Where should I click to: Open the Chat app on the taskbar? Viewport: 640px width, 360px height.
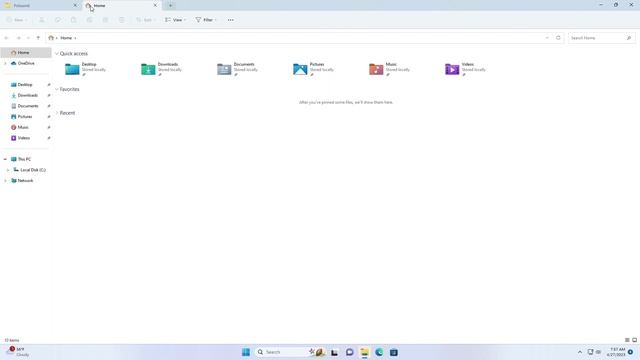(x=349, y=352)
